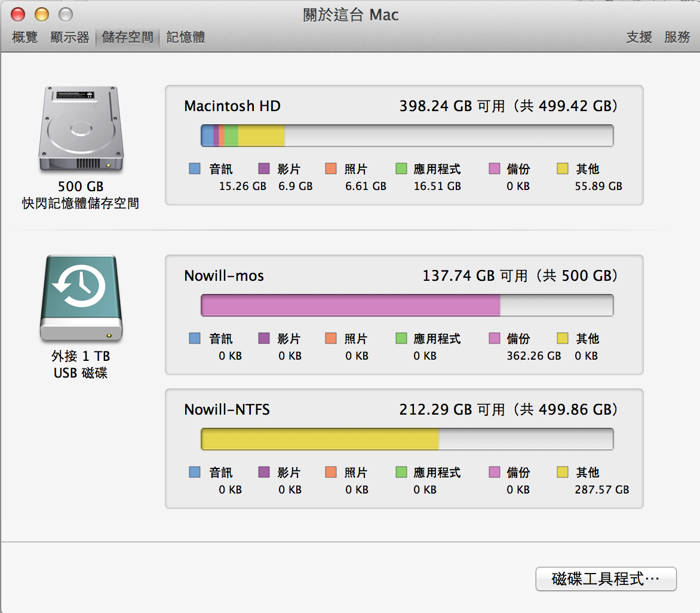Select the Macintosh HD volume name

pyautogui.click(x=232, y=106)
